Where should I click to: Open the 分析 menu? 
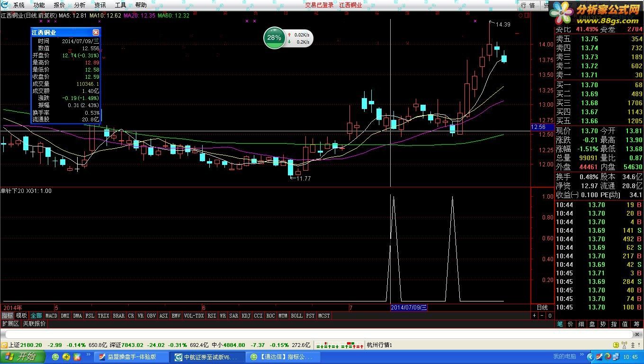(80, 5)
